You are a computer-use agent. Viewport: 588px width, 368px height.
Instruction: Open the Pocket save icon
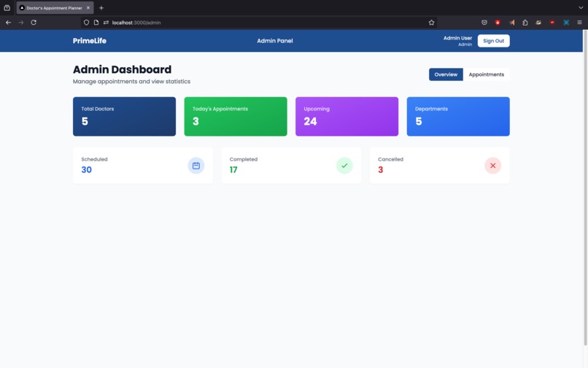point(484,23)
